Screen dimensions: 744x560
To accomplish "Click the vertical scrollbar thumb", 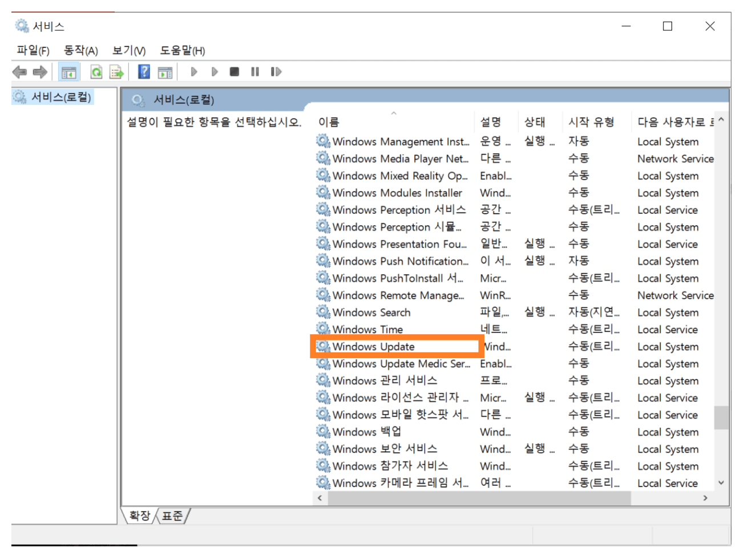I will tap(721, 417).
